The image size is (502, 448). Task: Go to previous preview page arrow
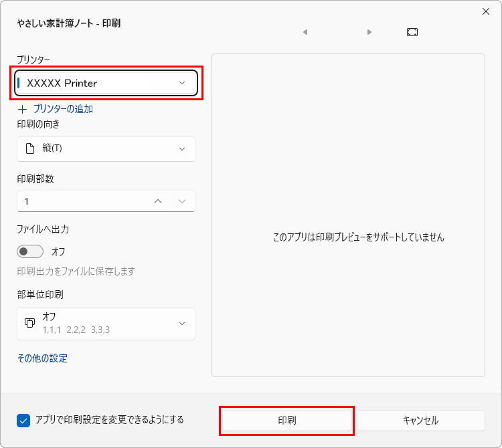tap(305, 32)
